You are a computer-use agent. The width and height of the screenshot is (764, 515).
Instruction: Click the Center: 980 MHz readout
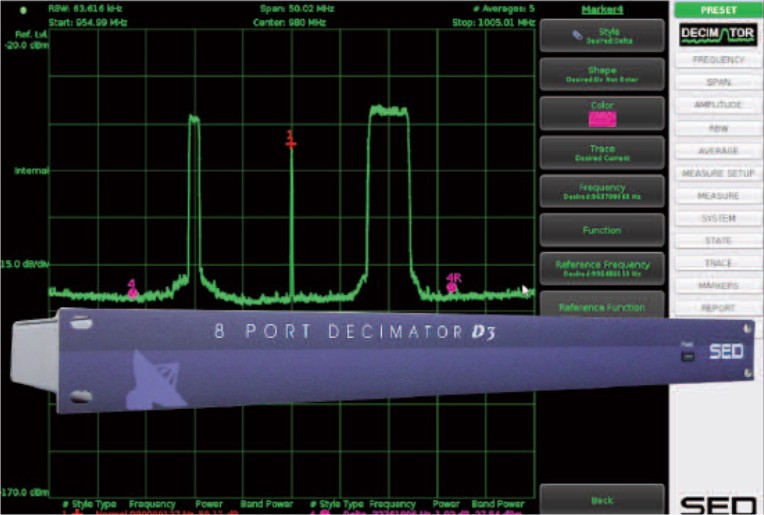point(289,22)
